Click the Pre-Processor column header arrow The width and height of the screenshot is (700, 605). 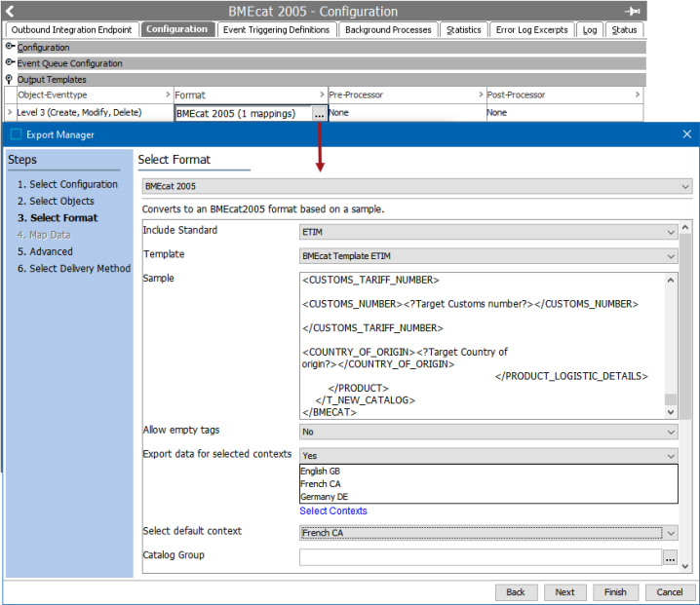coord(481,95)
